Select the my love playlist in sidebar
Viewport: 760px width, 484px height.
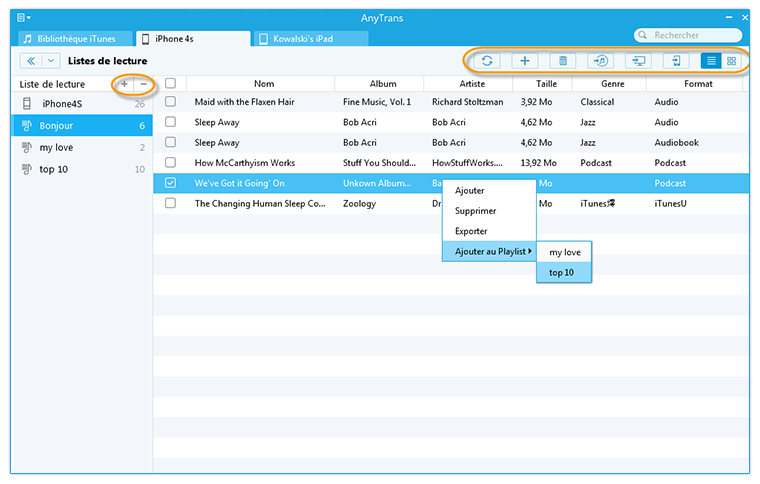(82, 147)
